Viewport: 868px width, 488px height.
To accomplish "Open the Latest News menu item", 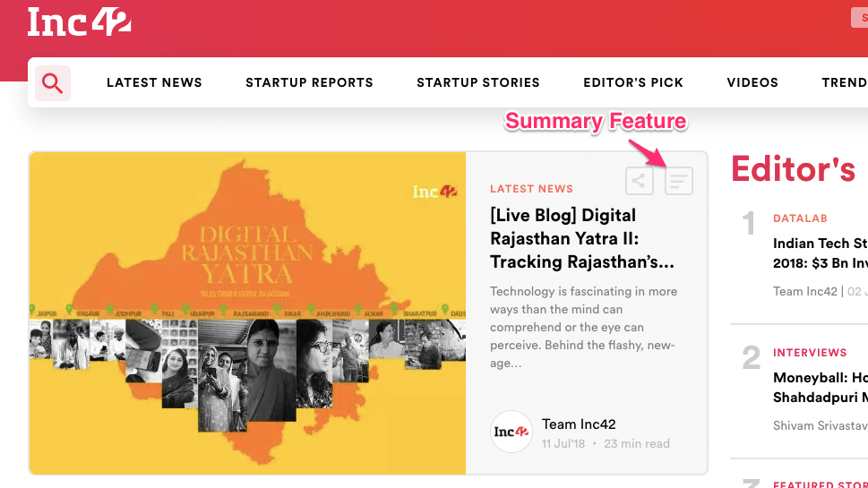I will [x=154, y=82].
